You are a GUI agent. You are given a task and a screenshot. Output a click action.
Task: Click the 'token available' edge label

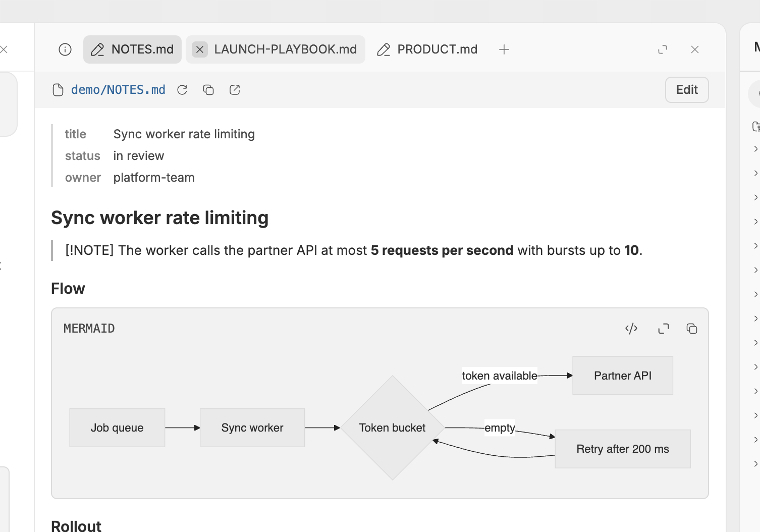point(500,376)
